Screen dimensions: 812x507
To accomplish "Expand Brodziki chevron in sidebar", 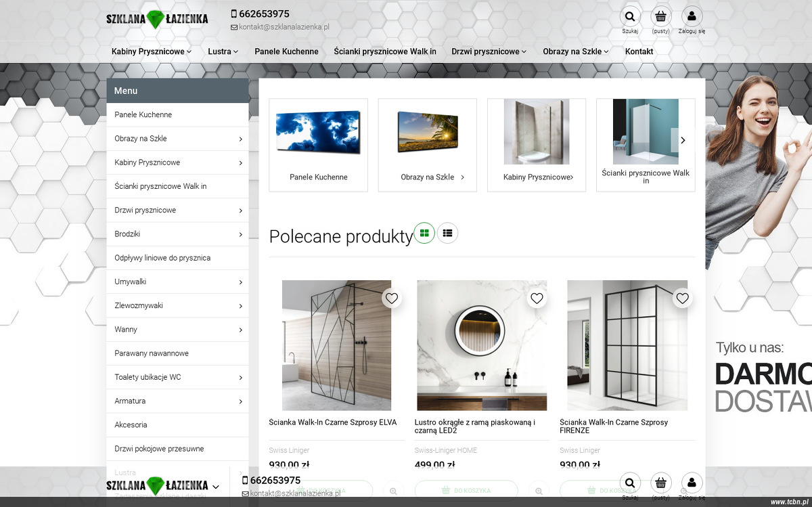I will 240,234.
